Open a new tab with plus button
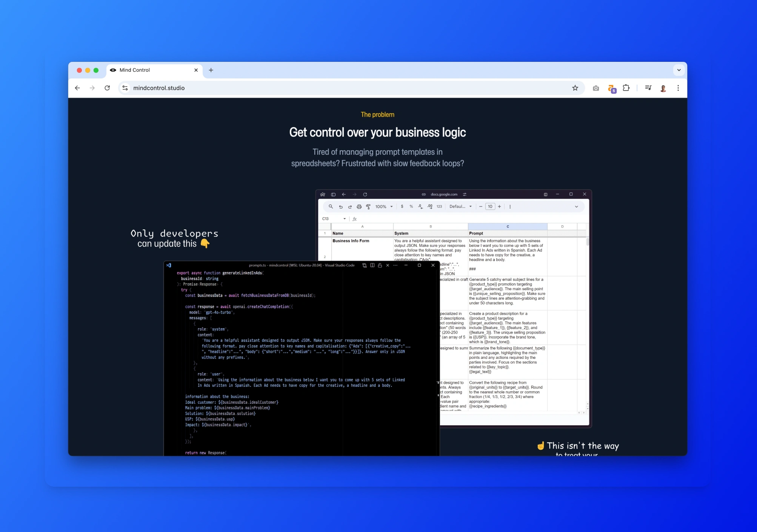The image size is (757, 532). [x=211, y=70]
